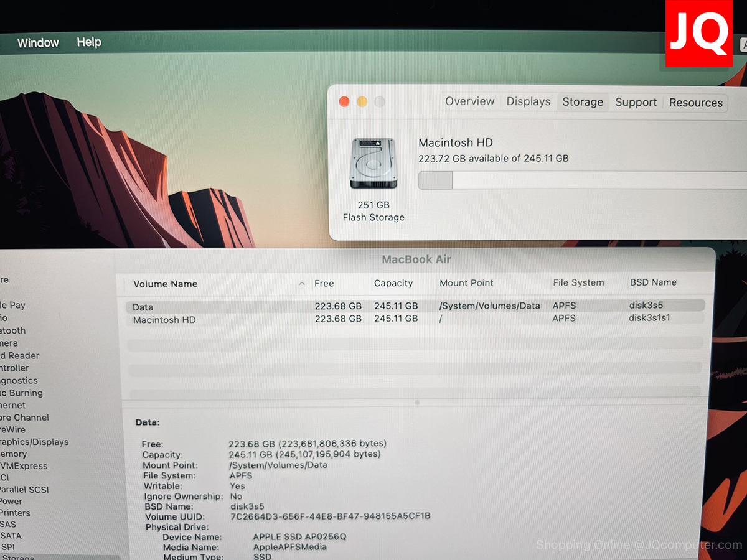Image resolution: width=747 pixels, height=560 pixels.
Task: Select the Ethernet sidebar item
Action: [x=13, y=405]
